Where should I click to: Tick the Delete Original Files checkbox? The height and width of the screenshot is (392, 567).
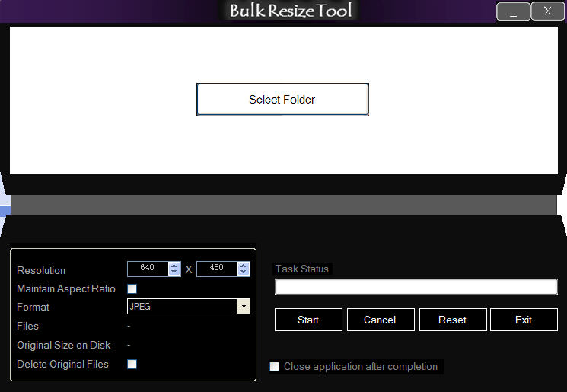pyautogui.click(x=132, y=365)
